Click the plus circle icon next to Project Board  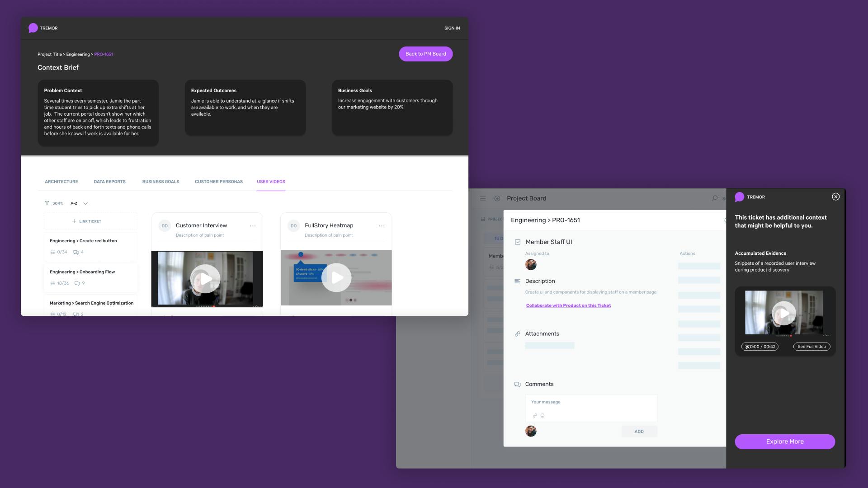[497, 198]
